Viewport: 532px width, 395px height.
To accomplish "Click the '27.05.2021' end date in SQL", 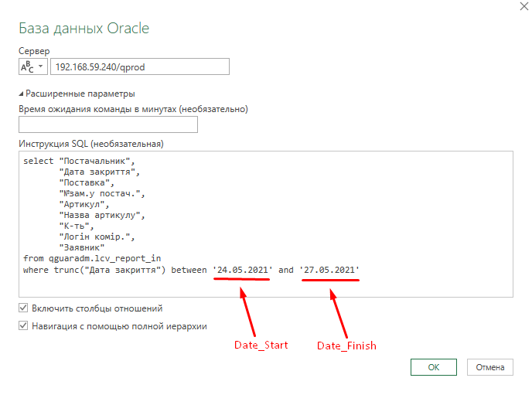I will pyautogui.click(x=329, y=270).
